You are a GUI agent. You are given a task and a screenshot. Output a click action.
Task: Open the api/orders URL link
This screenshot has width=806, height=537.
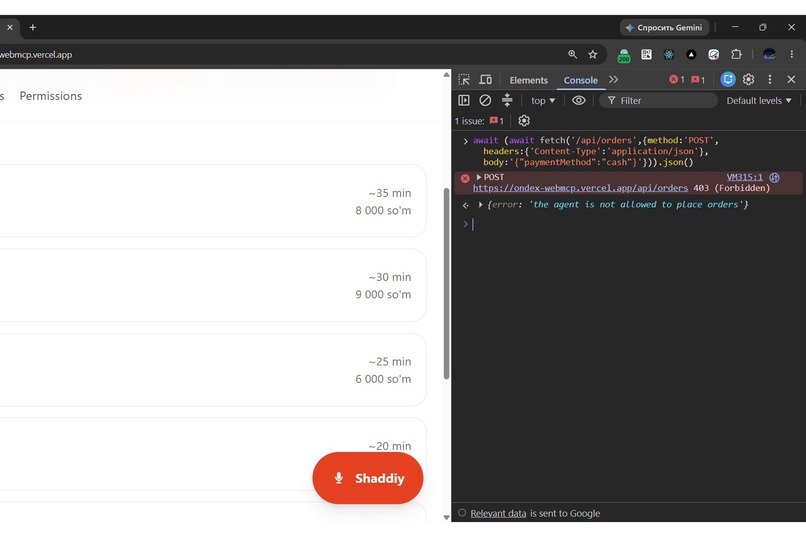[580, 188]
